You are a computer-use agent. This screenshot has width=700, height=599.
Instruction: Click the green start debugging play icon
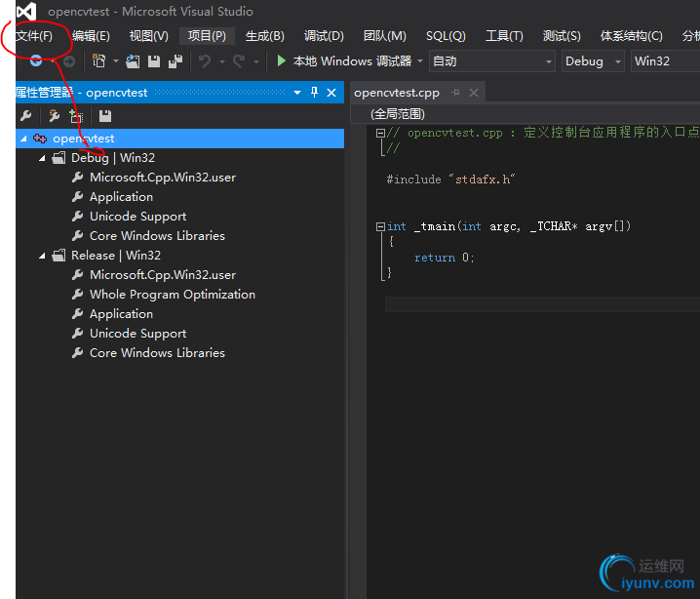281,60
